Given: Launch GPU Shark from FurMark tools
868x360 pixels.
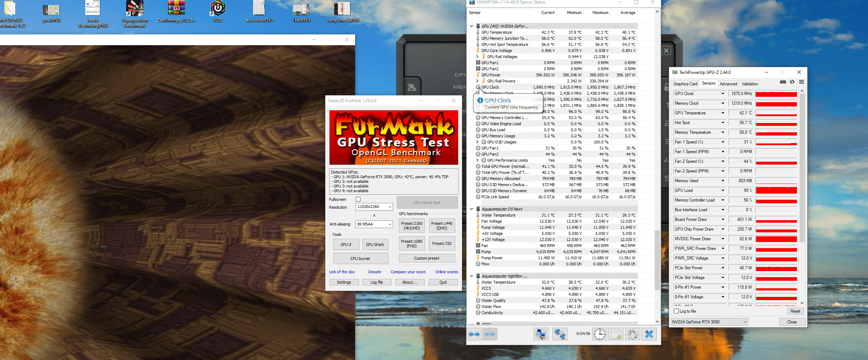Looking at the screenshot, I should click(375, 245).
